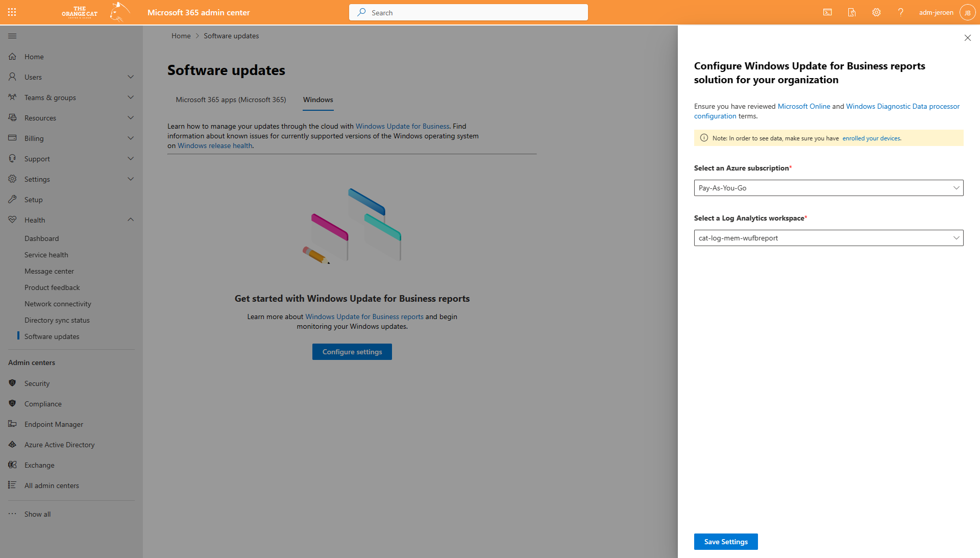Select Software updates in sidebar
This screenshot has width=980, height=558.
click(52, 336)
